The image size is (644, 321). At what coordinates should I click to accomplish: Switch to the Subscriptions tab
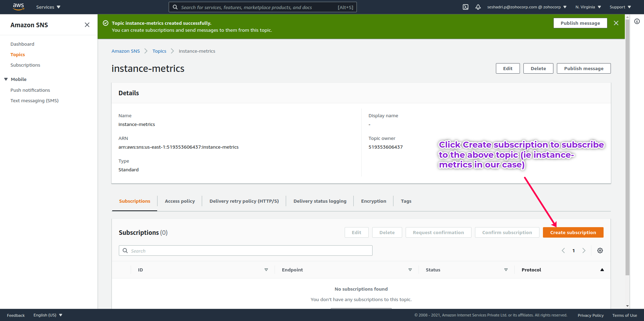tap(135, 201)
